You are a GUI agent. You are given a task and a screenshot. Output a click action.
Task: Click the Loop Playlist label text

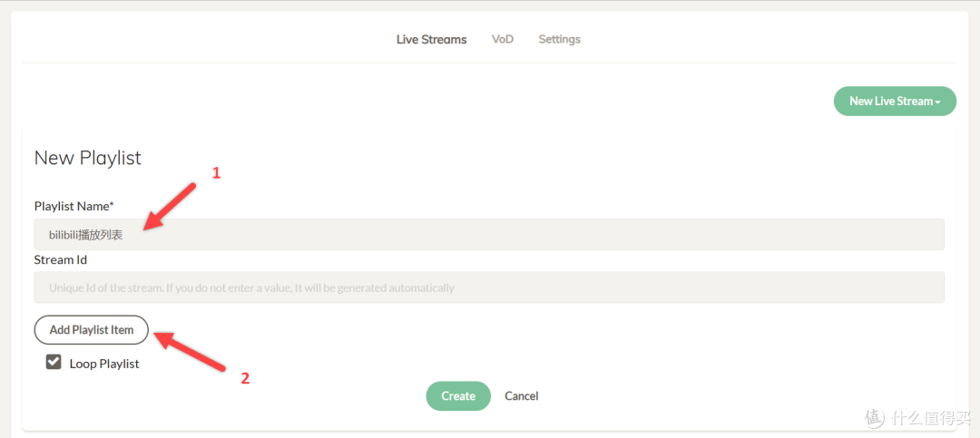coord(104,364)
